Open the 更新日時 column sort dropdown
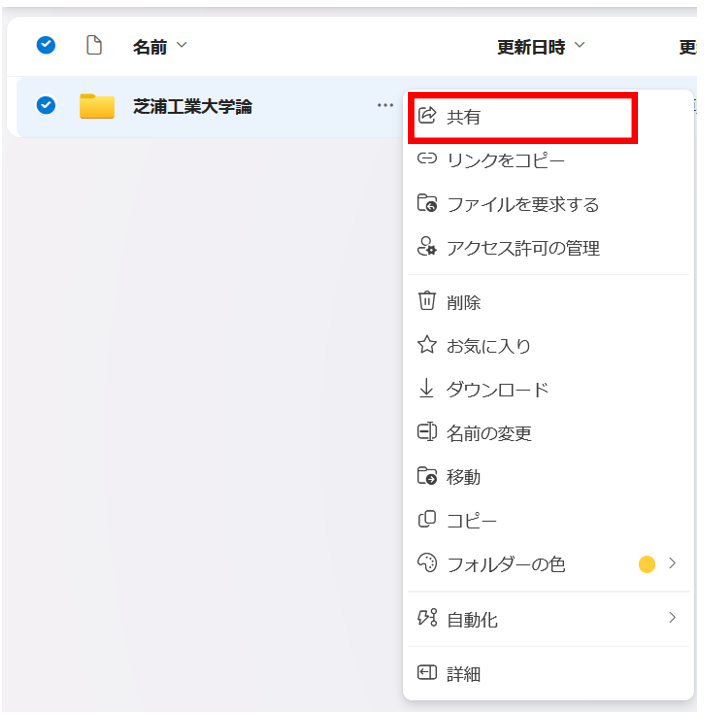The image size is (704, 717). 580,46
